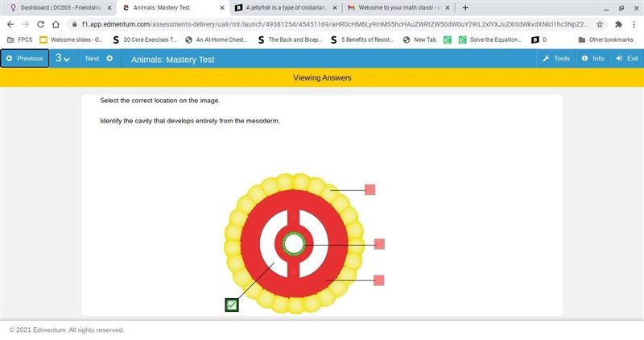Bookmark this page with the star icon
This screenshot has height=340, width=644.
600,24
